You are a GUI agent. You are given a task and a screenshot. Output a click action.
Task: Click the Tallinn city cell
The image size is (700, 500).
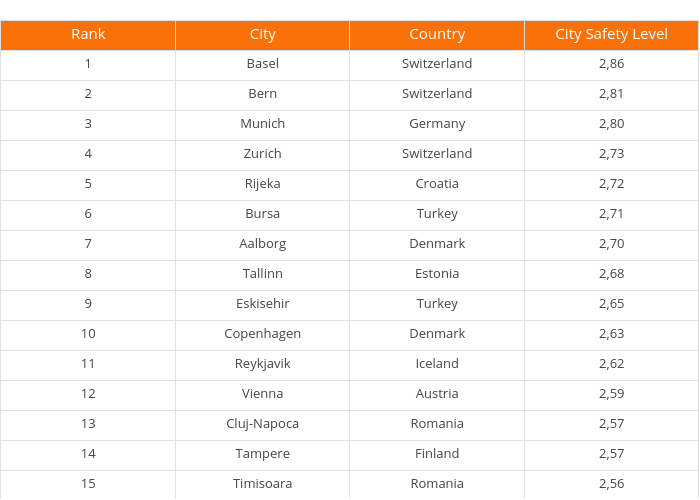pos(262,274)
